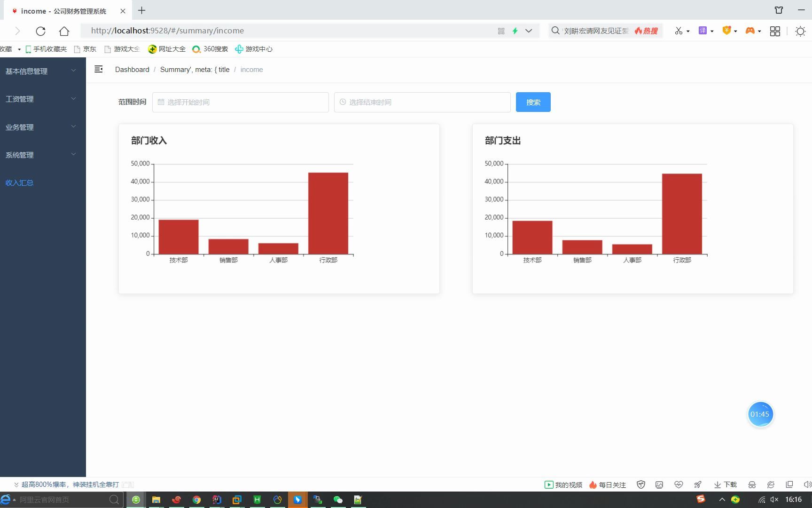812x508 pixels.
Task: Click the 搜索 search button
Action: tap(533, 102)
